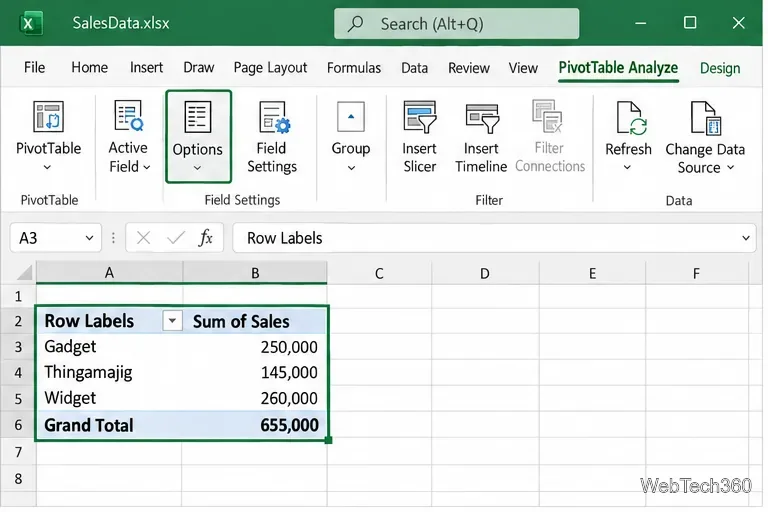Select column C header
768x512 pixels.
(379, 273)
